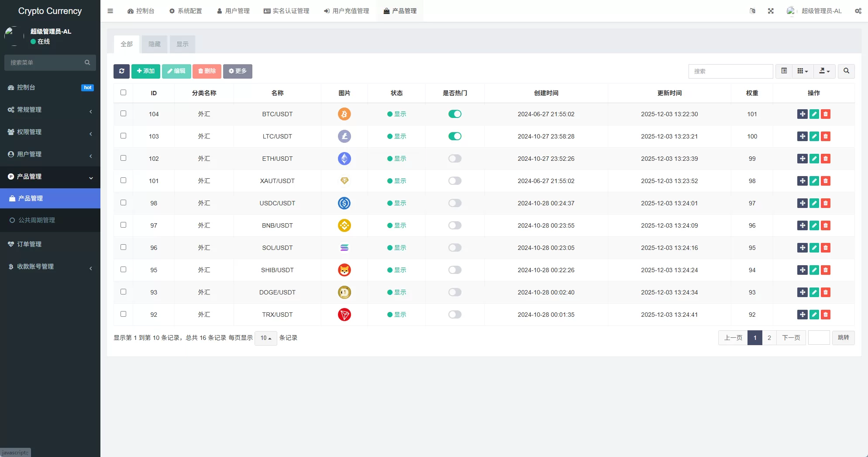This screenshot has height=457, width=868.
Task: Click the move icon on the ETH/USDT row
Action: pyautogui.click(x=802, y=159)
